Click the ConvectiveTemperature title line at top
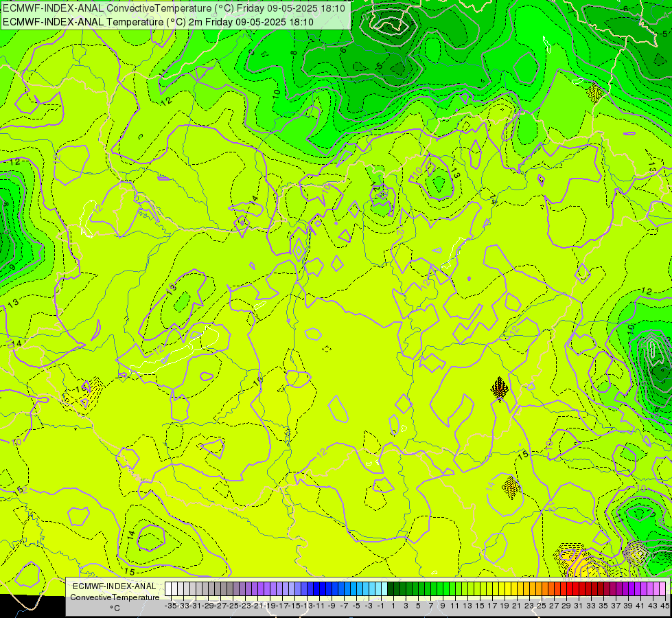This screenshot has width=672, height=618. [x=174, y=8]
